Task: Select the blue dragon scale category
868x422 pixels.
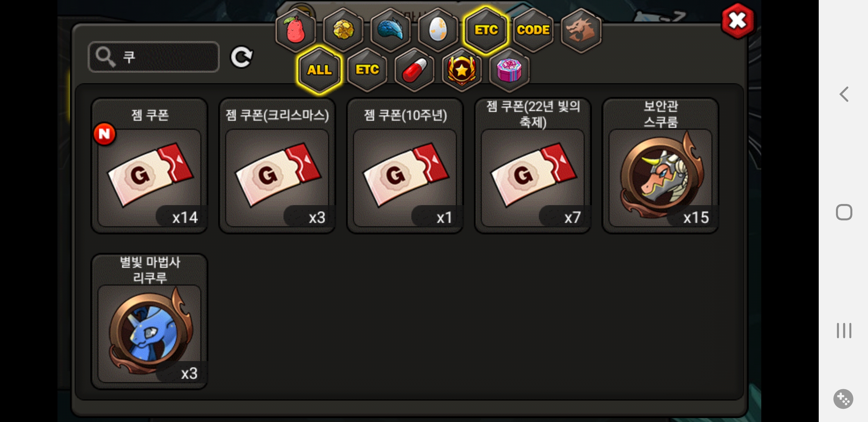Action: [x=391, y=30]
